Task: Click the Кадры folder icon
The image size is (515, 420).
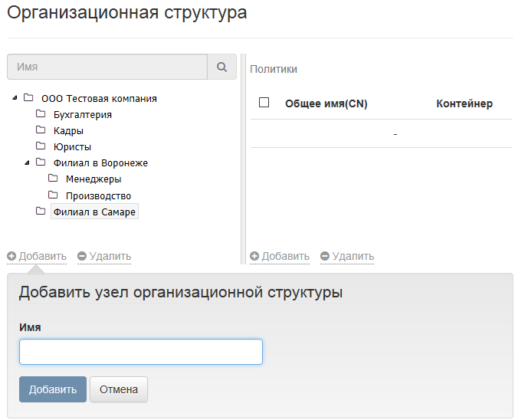Action: pyautogui.click(x=41, y=130)
